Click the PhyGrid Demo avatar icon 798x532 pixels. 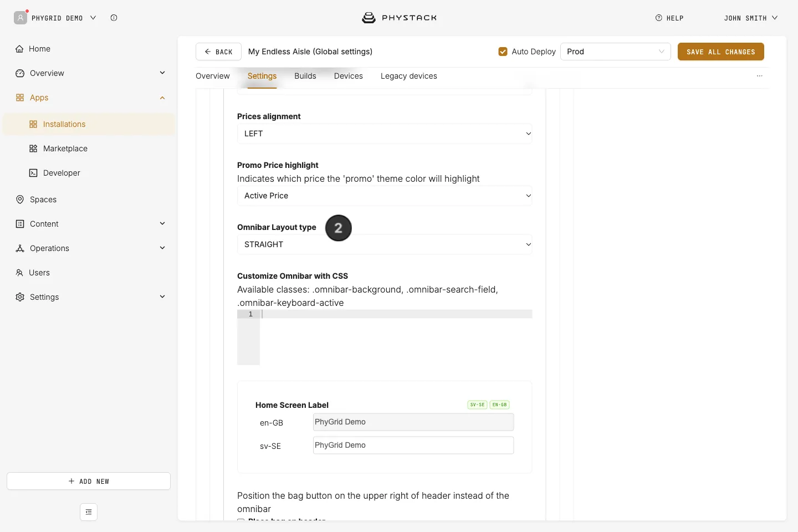point(21,18)
